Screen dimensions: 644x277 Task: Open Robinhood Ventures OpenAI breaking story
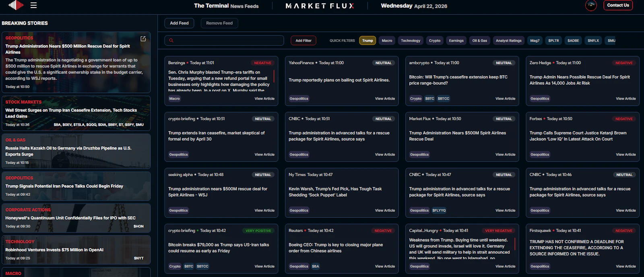[76, 250]
